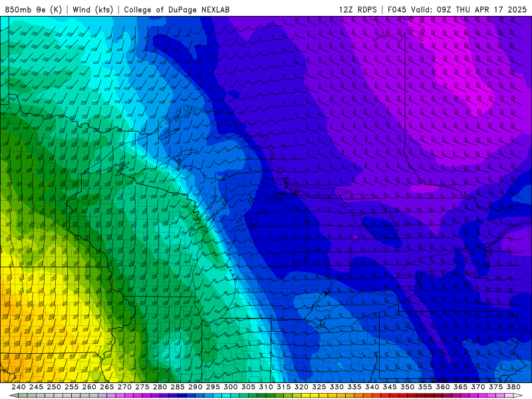Click the 240 color scale label
Image resolution: width=532 pixels, height=399 pixels.
[19, 387]
